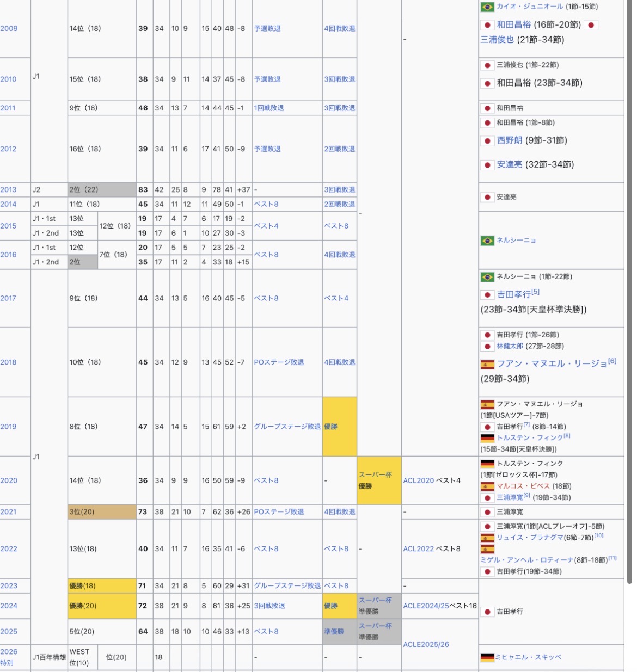The height and width of the screenshot is (672, 637).
Task: Click Japan flag next to 西野朗
Action: (487, 141)
